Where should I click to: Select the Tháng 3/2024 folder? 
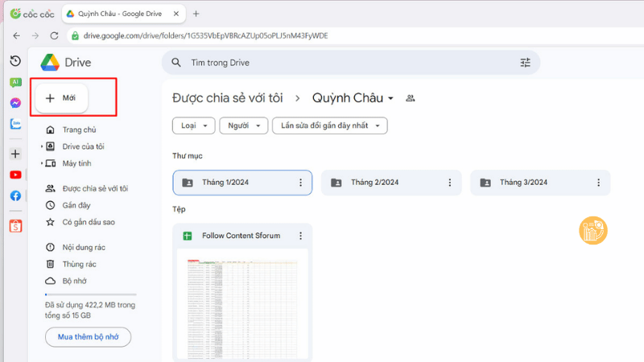coord(540,183)
